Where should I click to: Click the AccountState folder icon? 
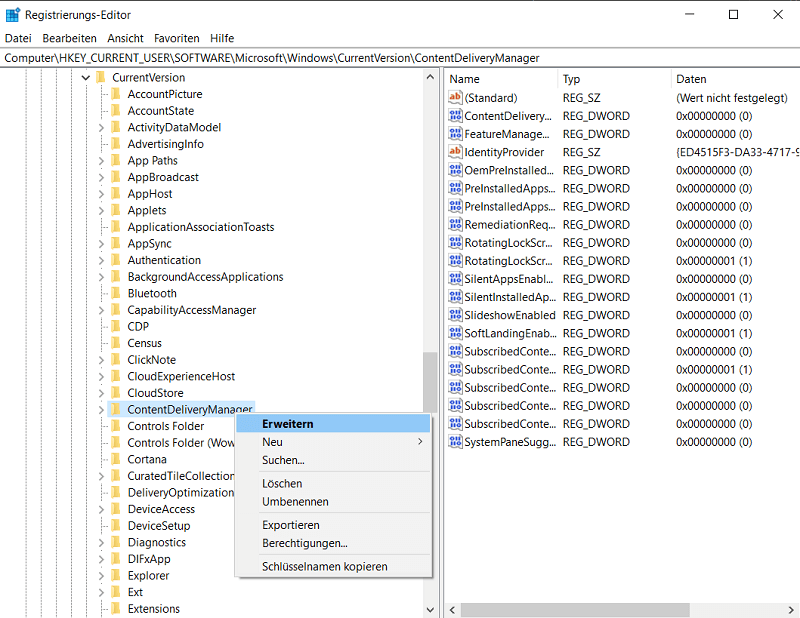pos(116,111)
